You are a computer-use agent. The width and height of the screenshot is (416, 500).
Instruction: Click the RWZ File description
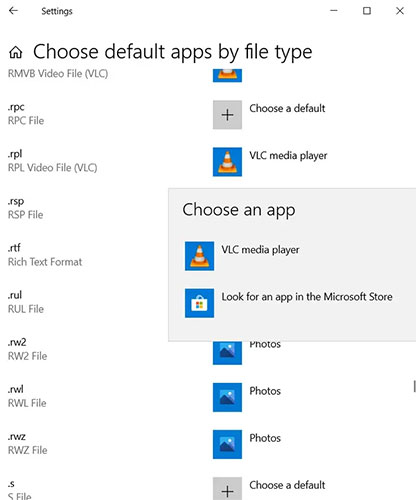point(28,450)
